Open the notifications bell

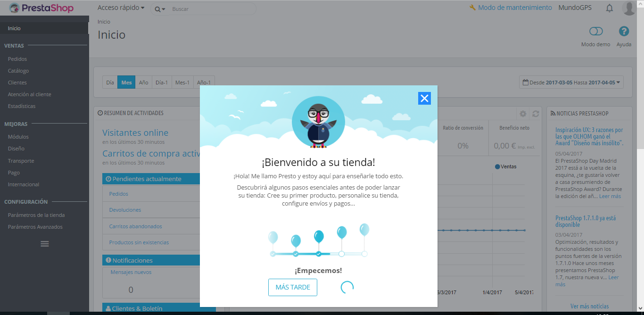(x=610, y=8)
